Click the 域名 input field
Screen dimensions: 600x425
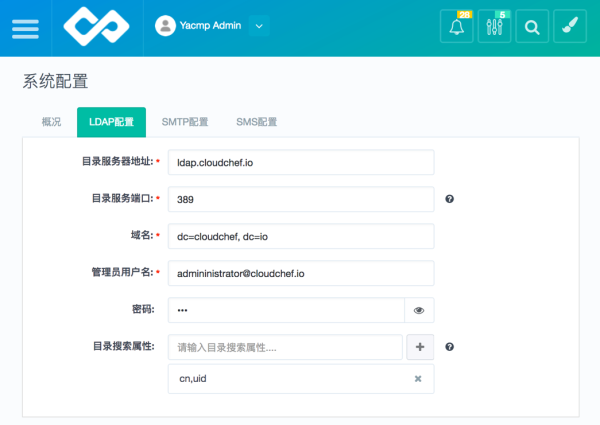point(301,236)
